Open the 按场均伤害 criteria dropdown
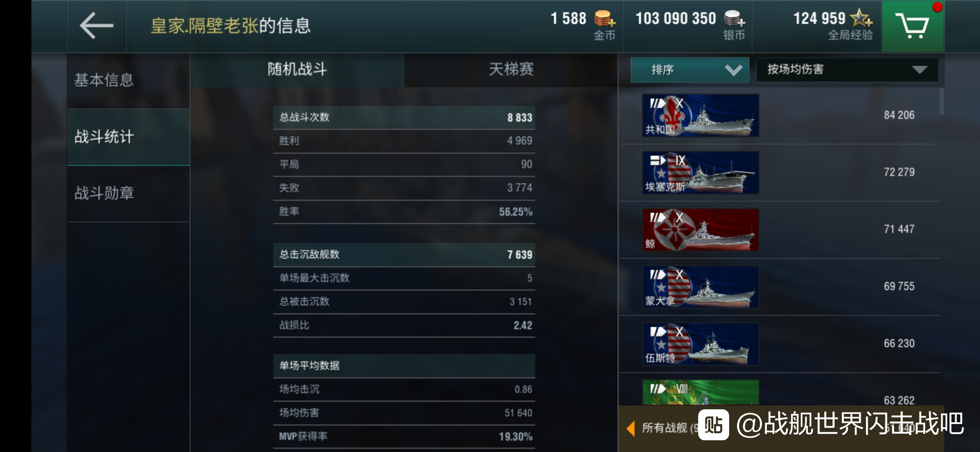Image resolution: width=980 pixels, height=452 pixels. tap(847, 70)
